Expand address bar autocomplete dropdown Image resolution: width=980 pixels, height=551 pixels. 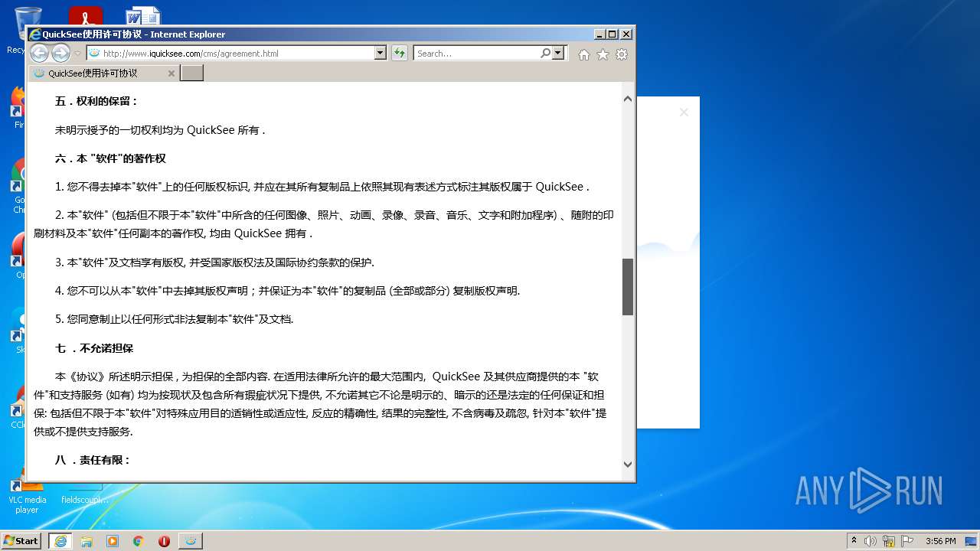(381, 53)
